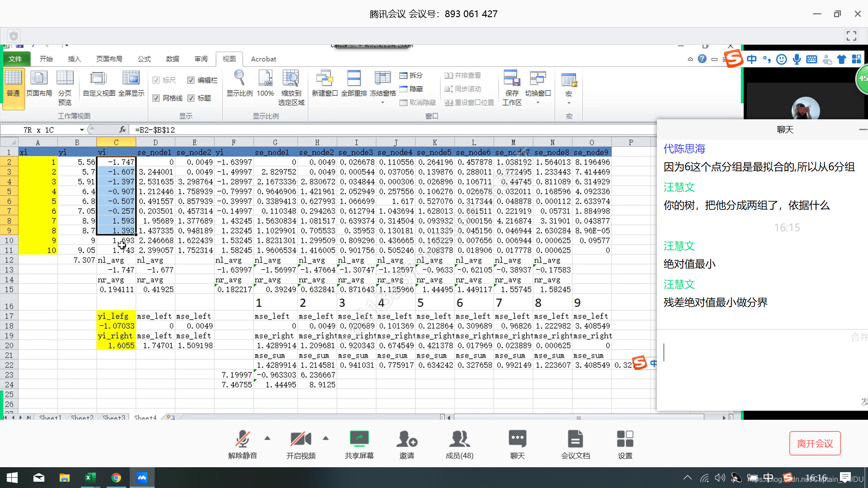Expand audio options arrow beside mute
This screenshot has height=488, width=868.
click(x=268, y=438)
